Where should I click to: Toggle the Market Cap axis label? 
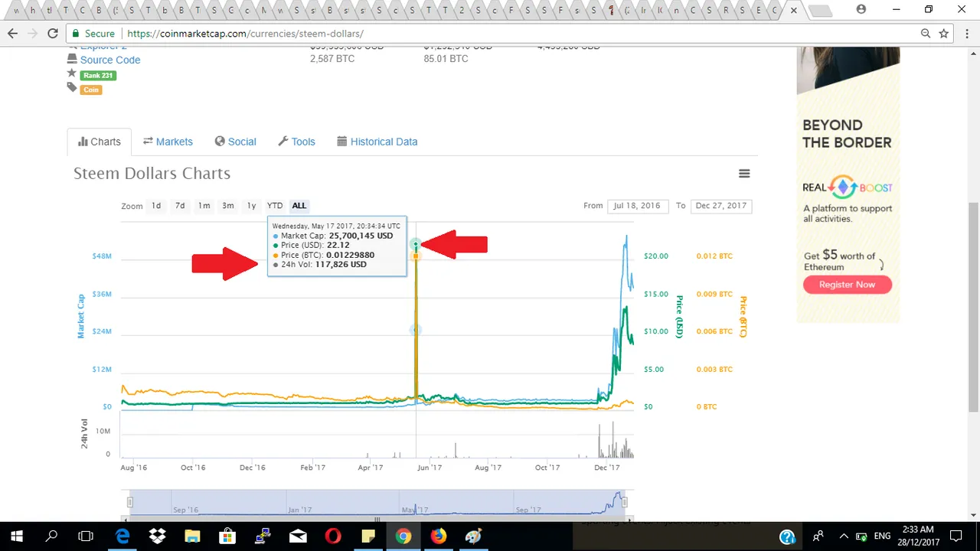81,316
